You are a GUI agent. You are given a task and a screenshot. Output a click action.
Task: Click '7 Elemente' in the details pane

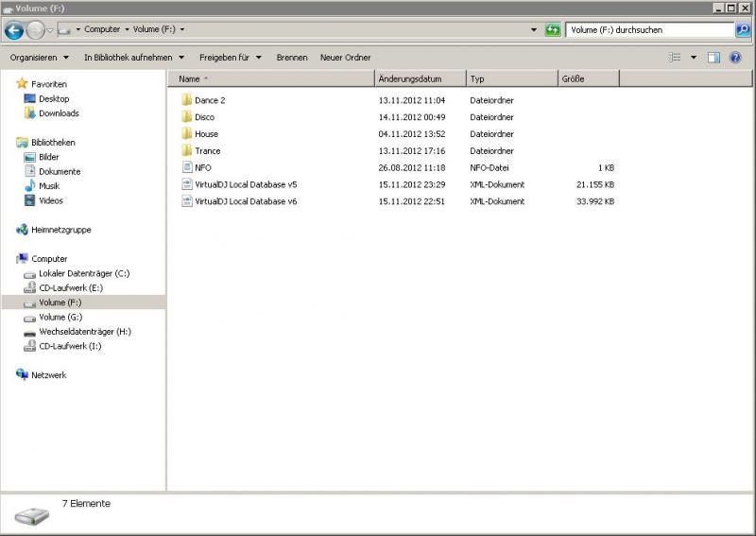(x=86, y=503)
